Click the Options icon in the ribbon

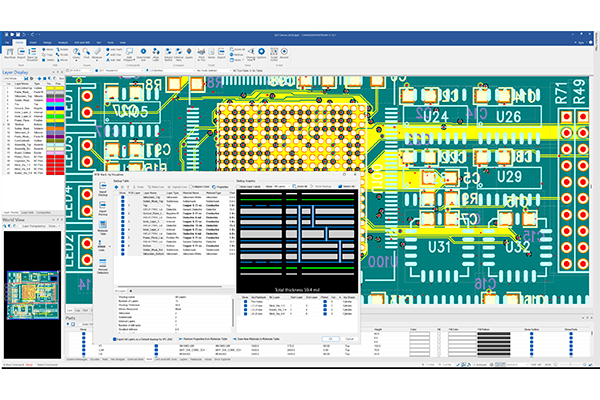pyautogui.click(x=261, y=53)
